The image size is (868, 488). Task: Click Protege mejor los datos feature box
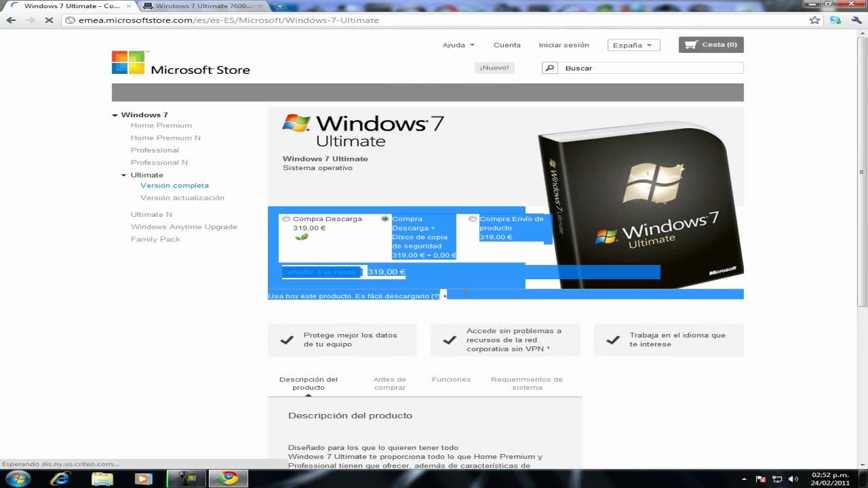(x=342, y=340)
